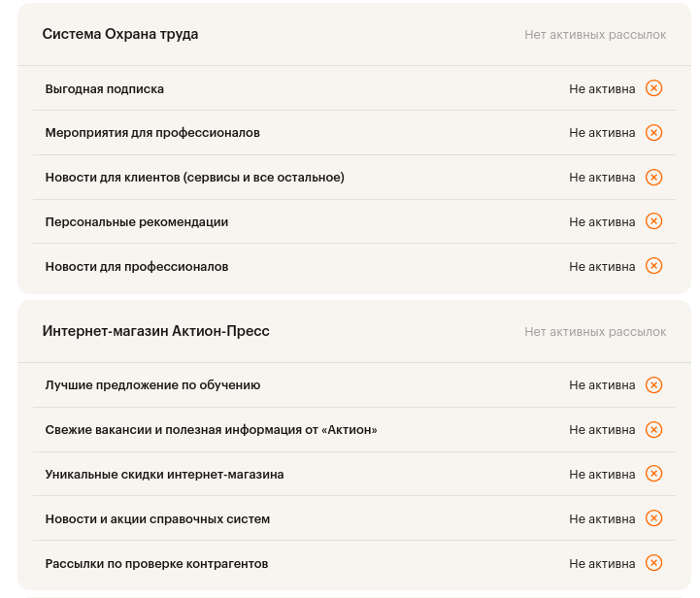Image resolution: width=700 pixels, height=598 pixels.
Task: Select the Уникальные скидки интернет-магазина label
Action: (x=164, y=475)
